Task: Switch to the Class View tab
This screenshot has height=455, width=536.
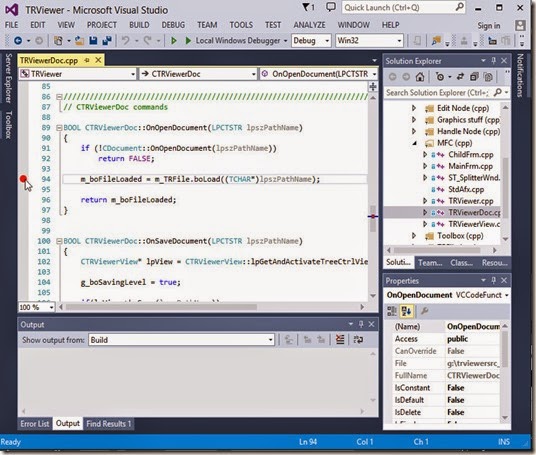Action: 461,263
